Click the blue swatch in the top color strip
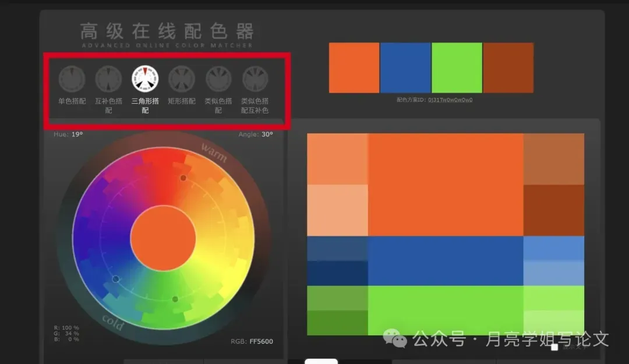629x364 pixels. (x=405, y=68)
